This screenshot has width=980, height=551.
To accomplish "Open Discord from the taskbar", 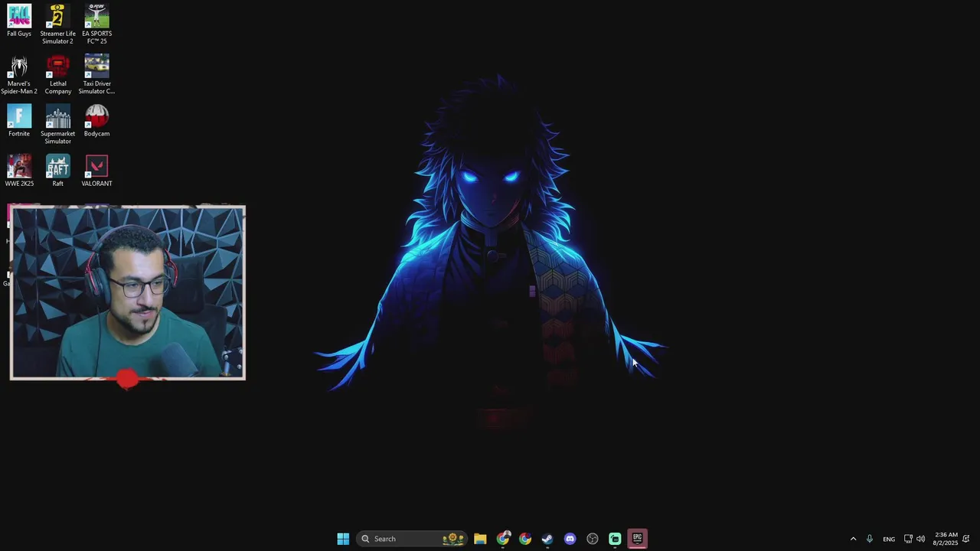I will [570, 539].
